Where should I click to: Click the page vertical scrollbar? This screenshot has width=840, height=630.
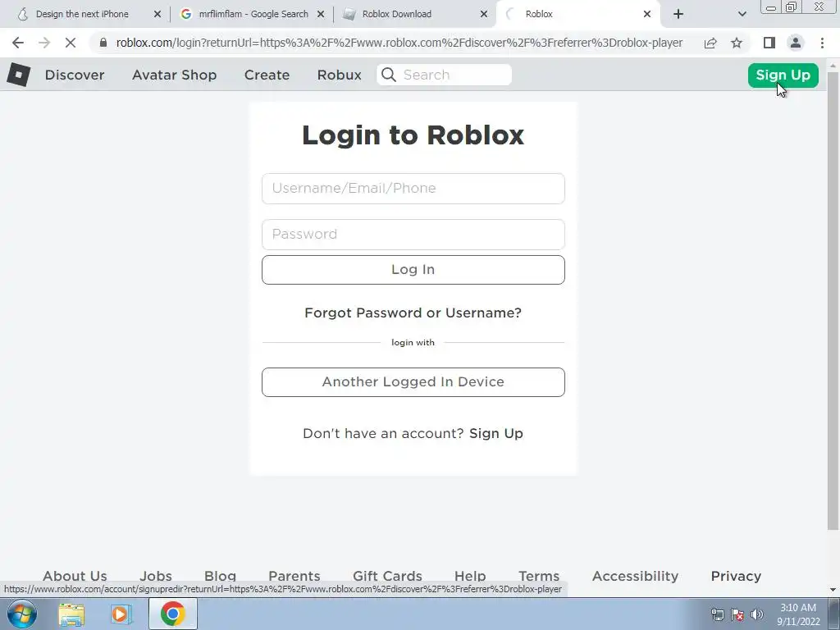point(833,300)
